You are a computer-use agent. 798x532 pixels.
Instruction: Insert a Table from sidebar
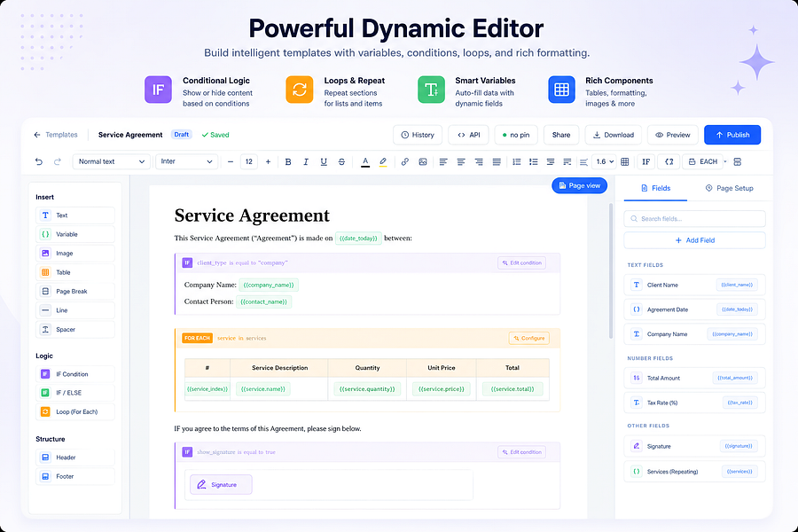(x=75, y=272)
